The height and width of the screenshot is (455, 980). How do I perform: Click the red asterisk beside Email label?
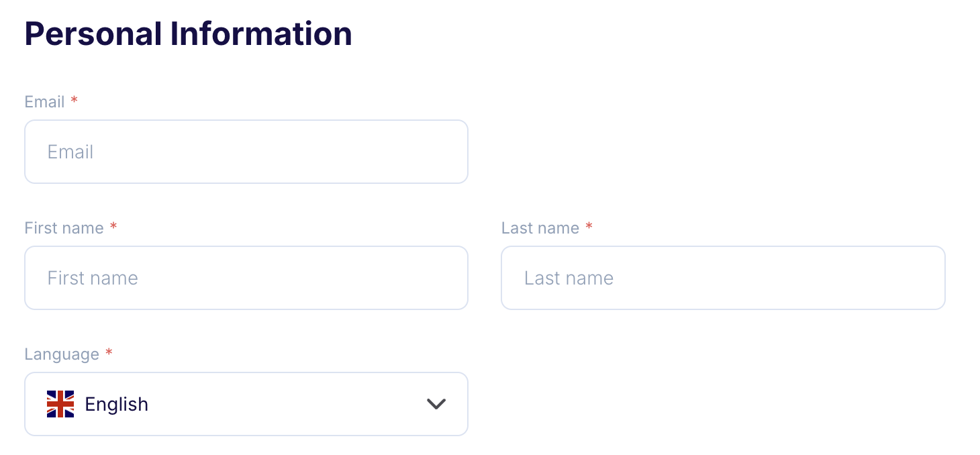(75, 101)
